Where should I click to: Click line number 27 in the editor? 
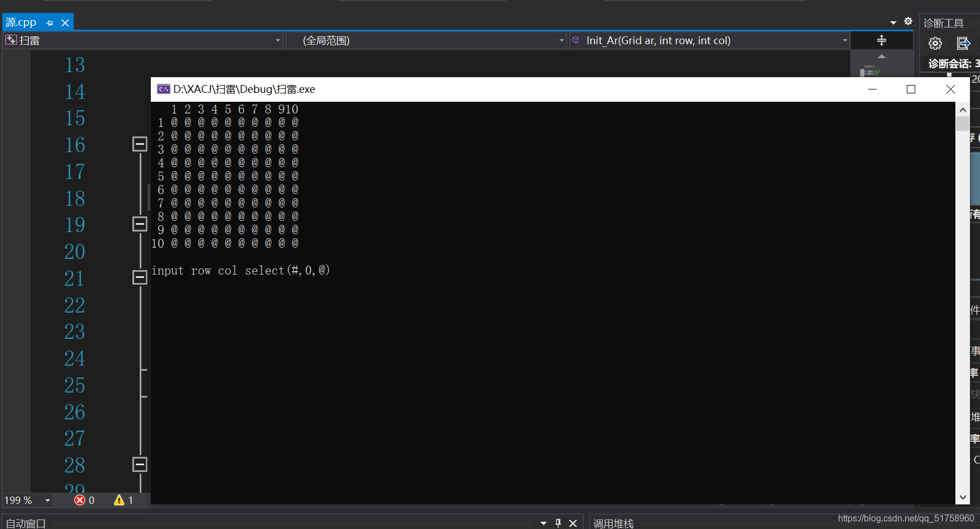(75, 438)
